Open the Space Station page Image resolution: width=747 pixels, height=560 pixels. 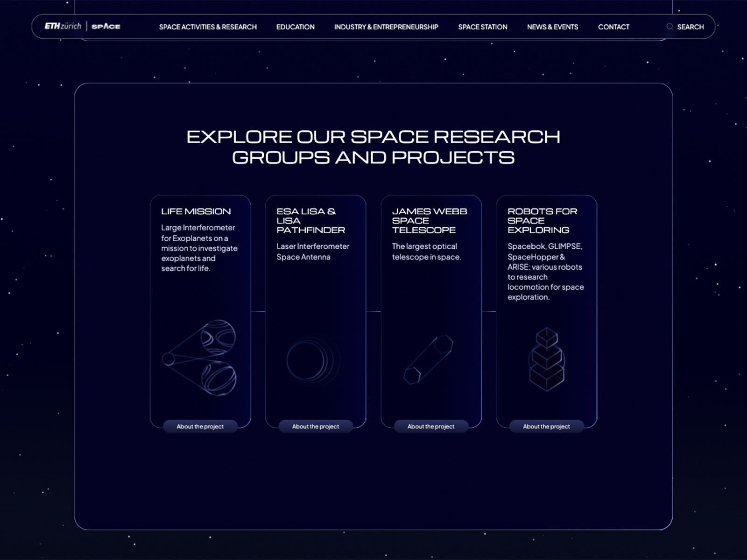click(x=483, y=27)
